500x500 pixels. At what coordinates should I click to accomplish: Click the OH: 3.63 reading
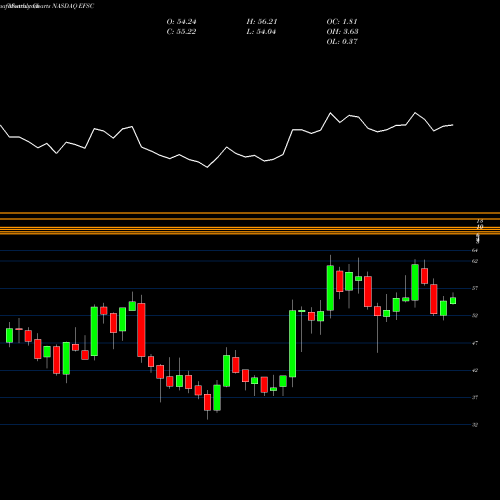[x=342, y=32]
